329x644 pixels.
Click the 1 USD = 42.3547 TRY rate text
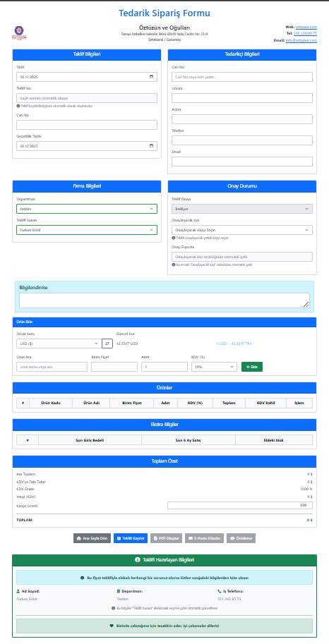pos(234,344)
